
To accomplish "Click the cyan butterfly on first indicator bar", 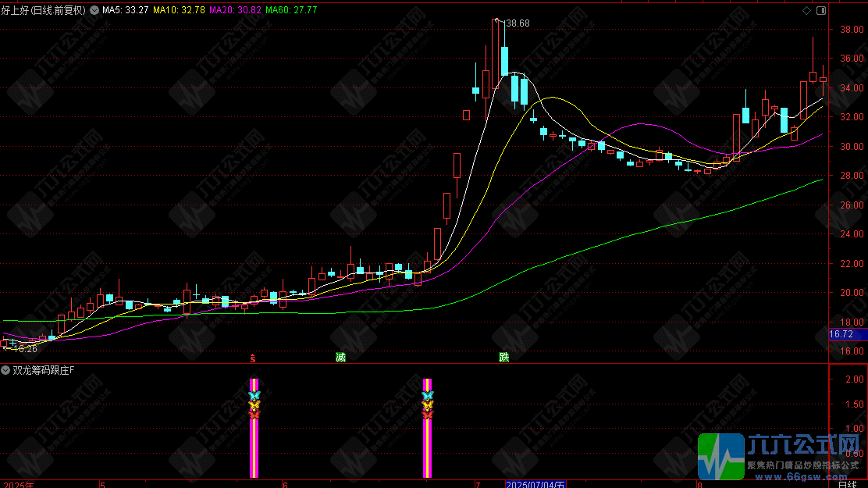I will coord(254,395).
